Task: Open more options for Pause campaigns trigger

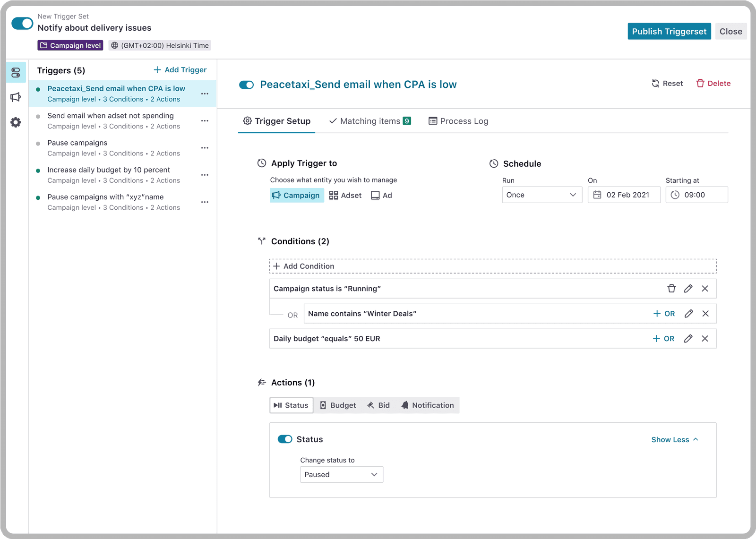Action: [205, 148]
